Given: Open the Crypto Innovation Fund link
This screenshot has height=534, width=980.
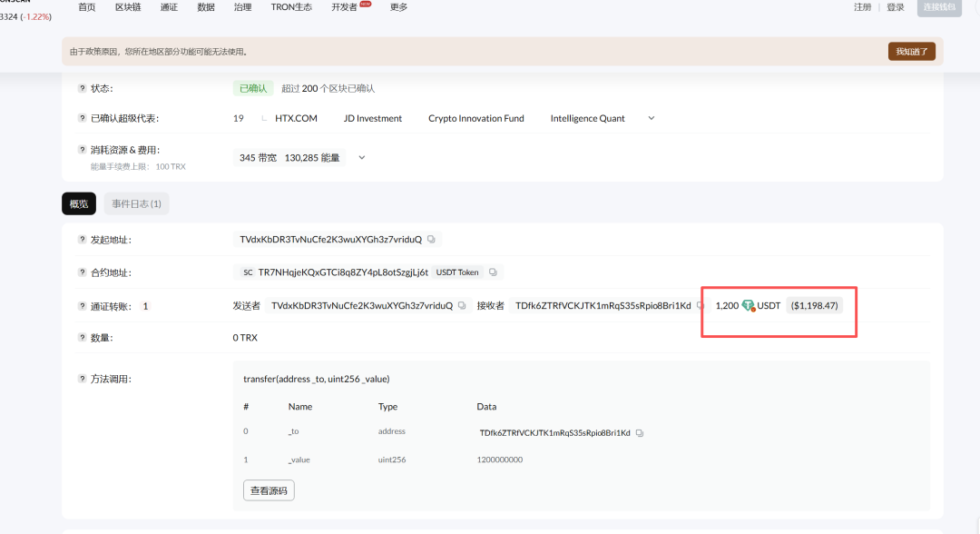Looking at the screenshot, I should click(476, 118).
